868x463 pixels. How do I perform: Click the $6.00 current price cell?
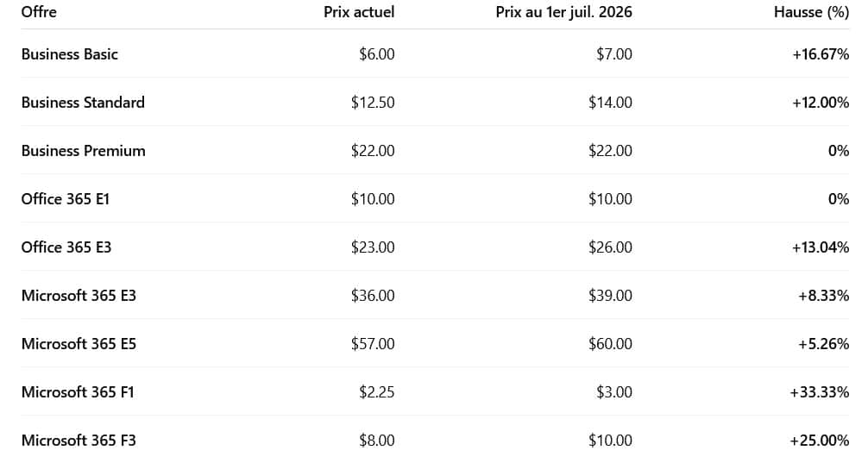(376, 53)
